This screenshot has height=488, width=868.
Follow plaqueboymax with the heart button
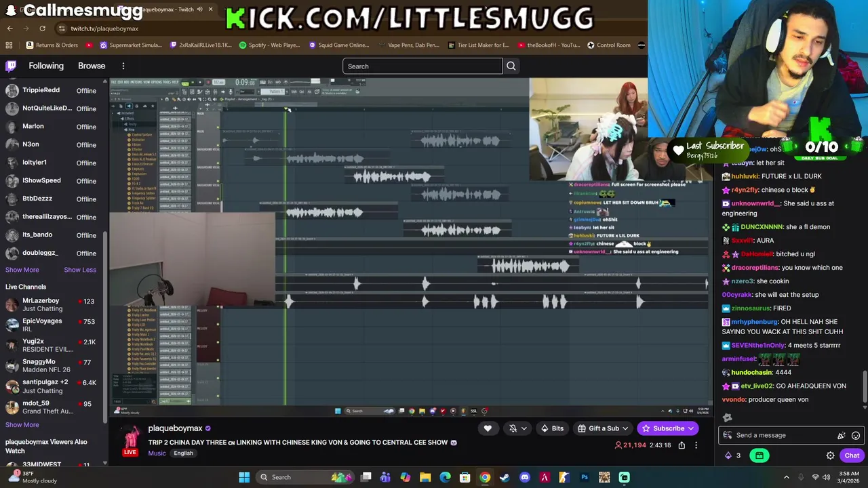click(x=488, y=428)
